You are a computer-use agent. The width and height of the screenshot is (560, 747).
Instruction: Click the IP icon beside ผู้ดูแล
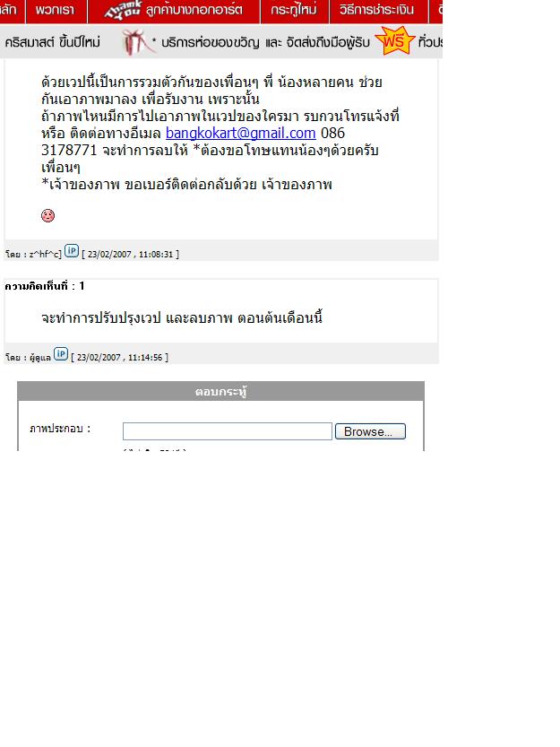[60, 354]
